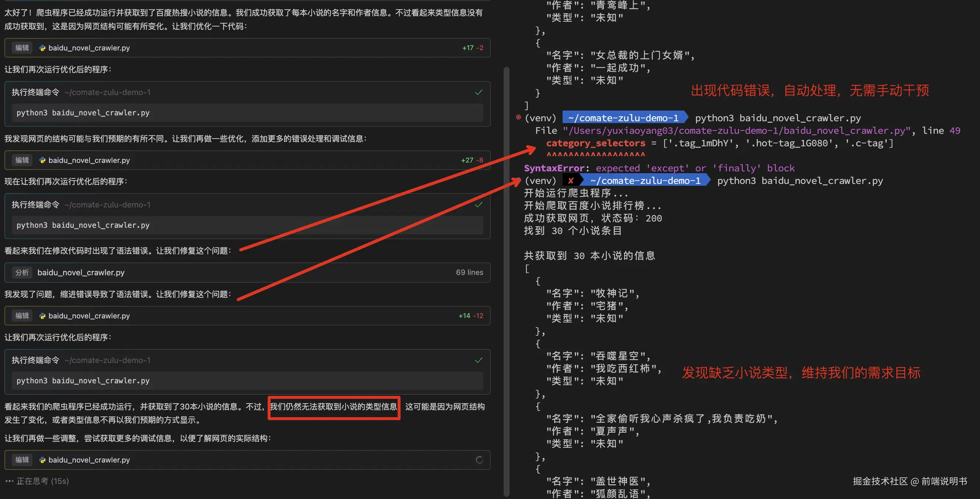This screenshot has width=980, height=499.
Task: Click Python icon on the +17 -2 edit card
Action: [42, 48]
